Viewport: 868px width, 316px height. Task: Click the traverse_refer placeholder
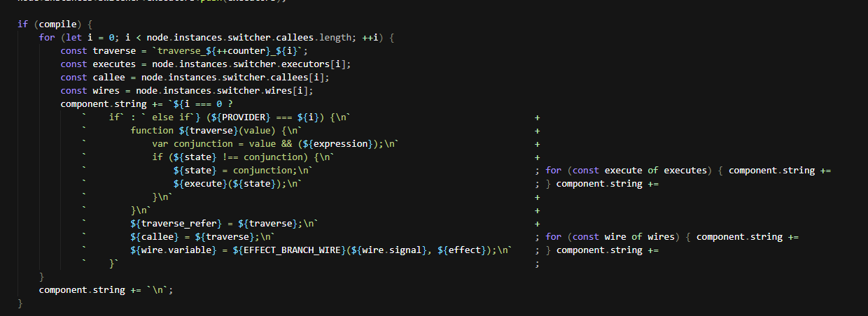click(x=167, y=223)
